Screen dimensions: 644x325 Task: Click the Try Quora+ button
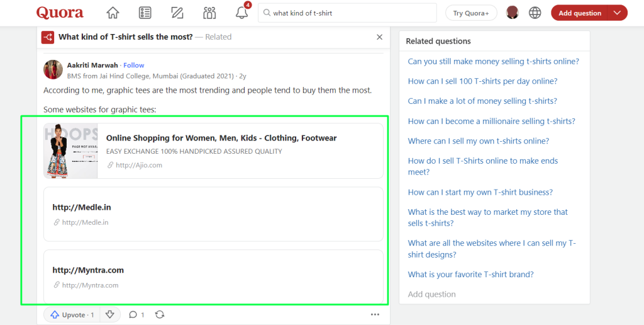point(471,13)
